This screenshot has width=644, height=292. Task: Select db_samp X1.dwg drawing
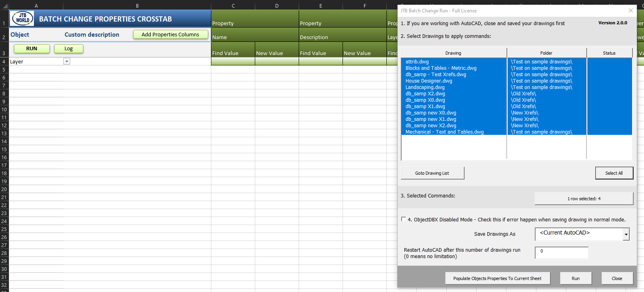[x=425, y=107]
